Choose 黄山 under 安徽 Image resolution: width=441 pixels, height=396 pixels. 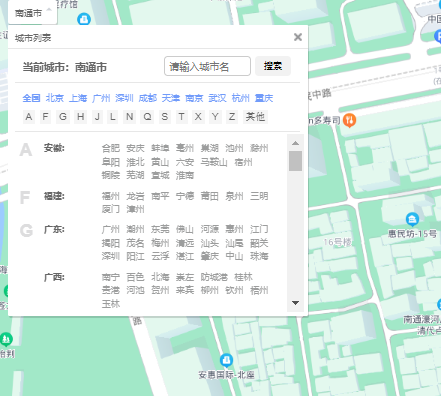click(160, 162)
